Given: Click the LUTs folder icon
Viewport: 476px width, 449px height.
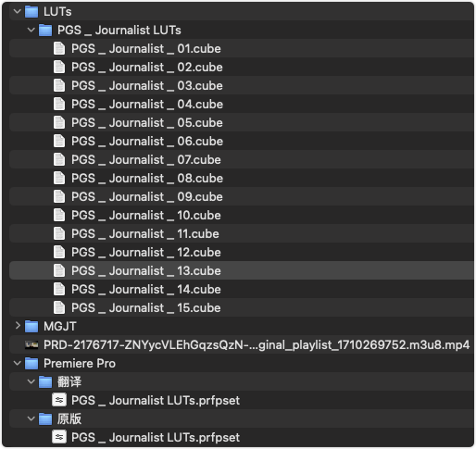Looking at the screenshot, I should (31, 12).
